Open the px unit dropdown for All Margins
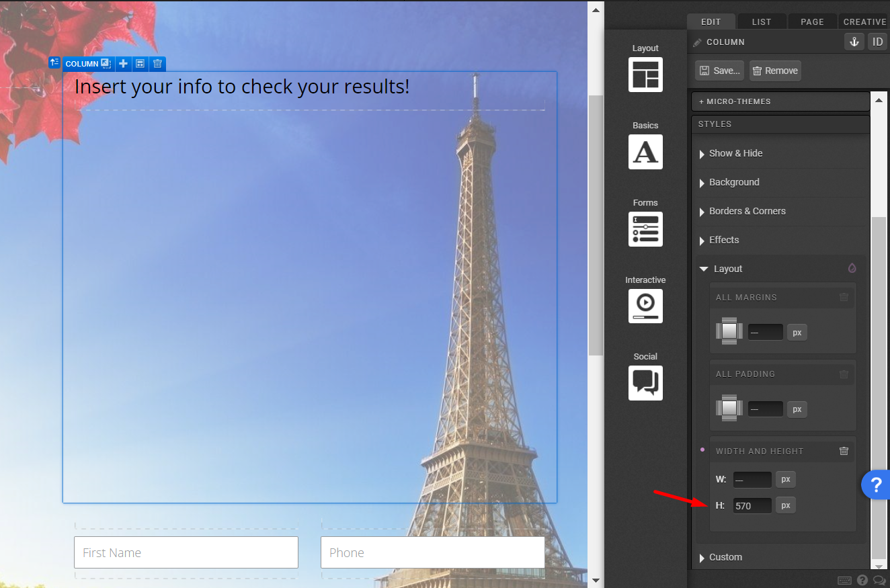The image size is (890, 588). point(797,332)
